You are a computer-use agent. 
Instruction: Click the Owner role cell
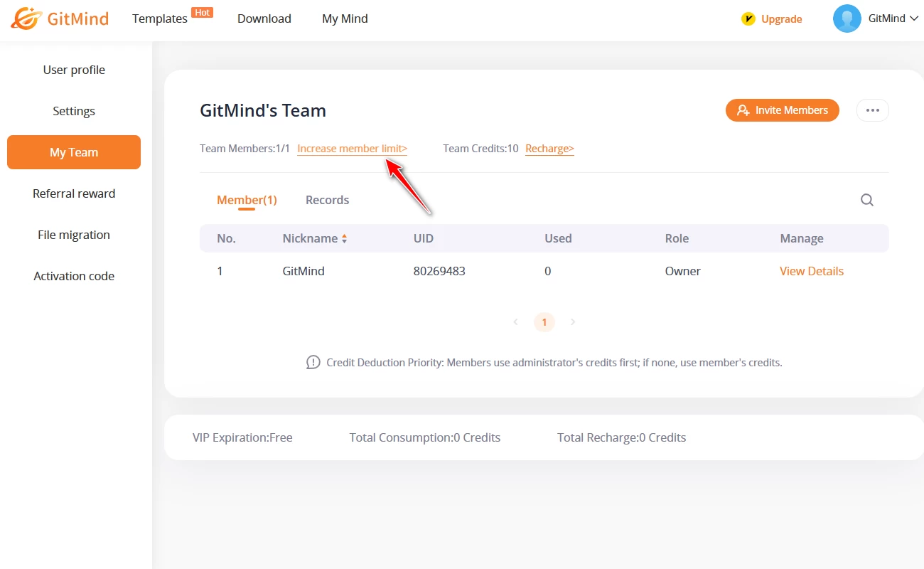[x=683, y=271]
